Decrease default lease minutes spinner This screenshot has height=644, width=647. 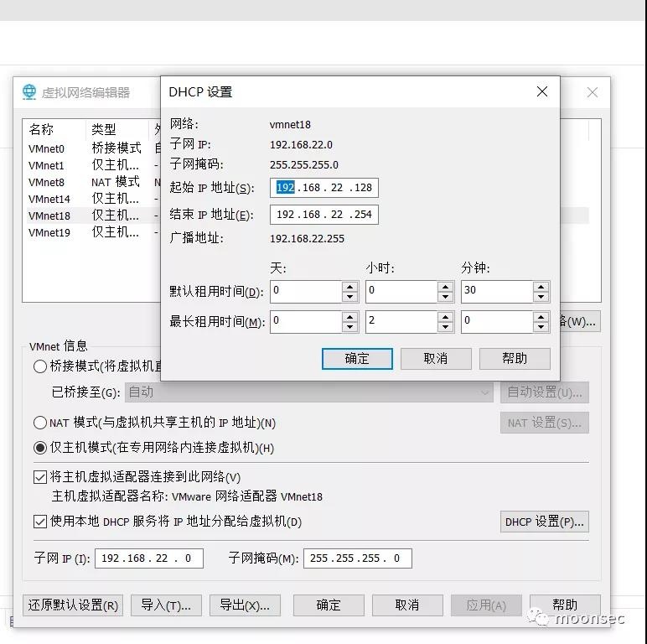click(x=541, y=297)
